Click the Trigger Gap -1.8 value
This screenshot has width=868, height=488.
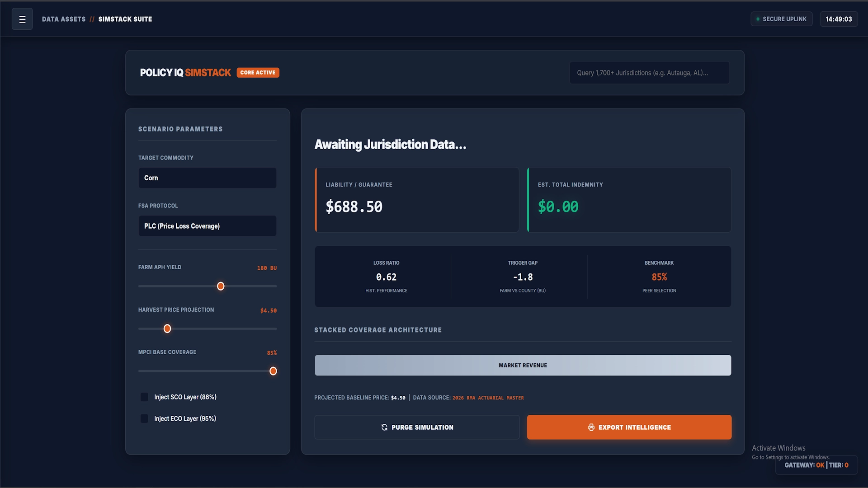(x=523, y=277)
